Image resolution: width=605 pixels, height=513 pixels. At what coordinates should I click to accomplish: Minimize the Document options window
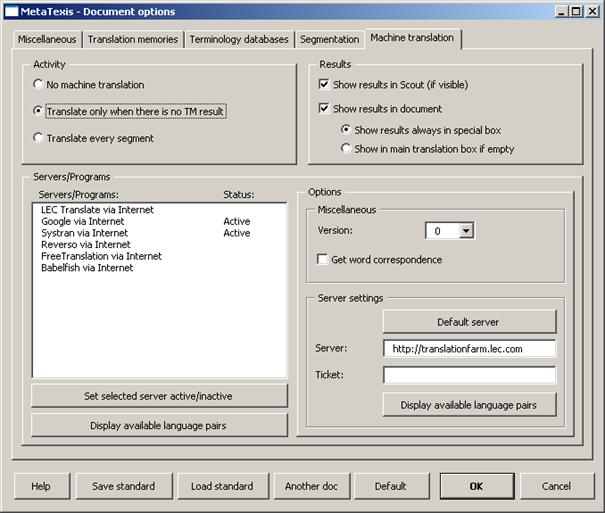562,12
